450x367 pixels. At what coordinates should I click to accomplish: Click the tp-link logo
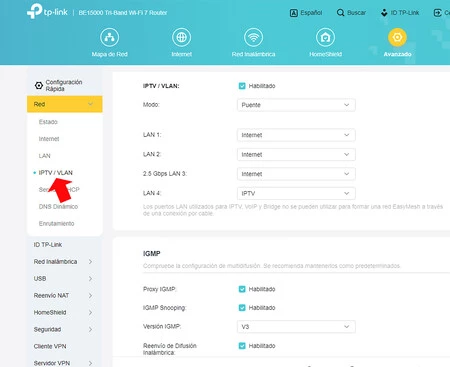(47, 11)
